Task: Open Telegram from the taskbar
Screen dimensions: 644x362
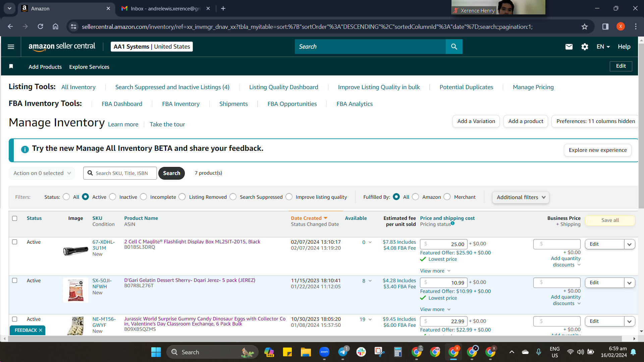Action: coord(343,352)
